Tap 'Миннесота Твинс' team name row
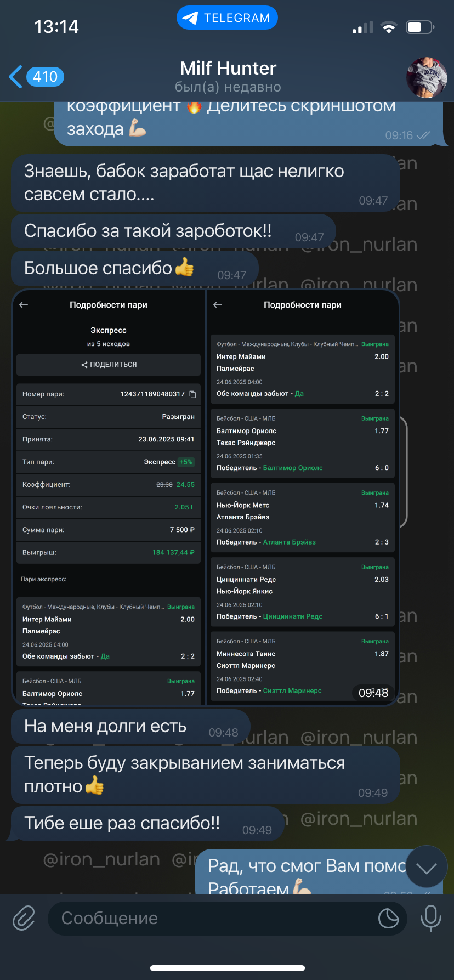454x980 pixels. [246, 654]
